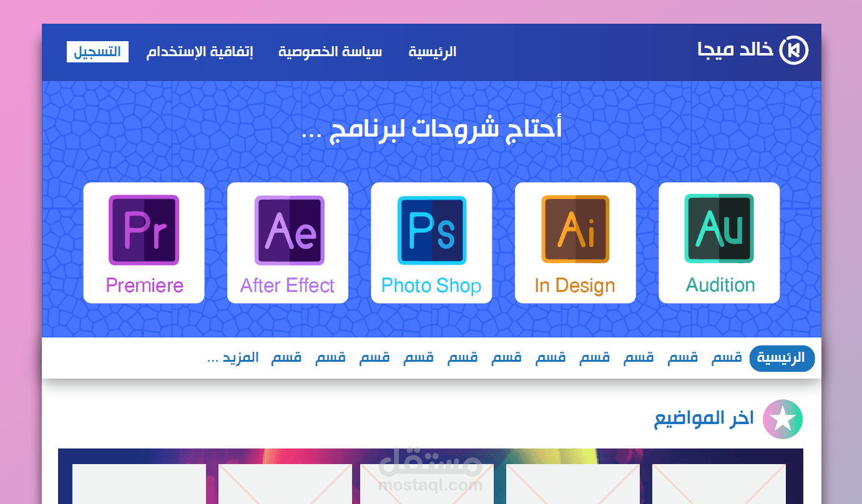
Task: Select the Photoshop Ps icon
Action: 432,230
